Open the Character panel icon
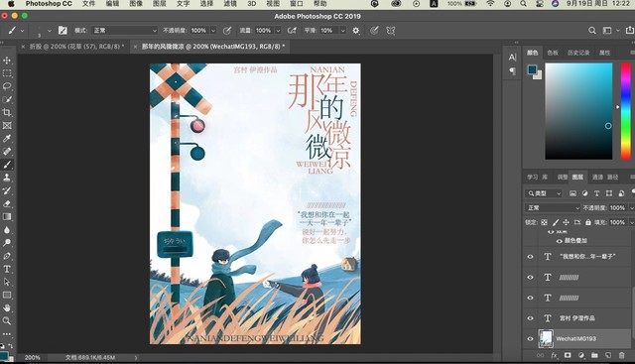Screen dimensions: 635x364 click(512, 58)
